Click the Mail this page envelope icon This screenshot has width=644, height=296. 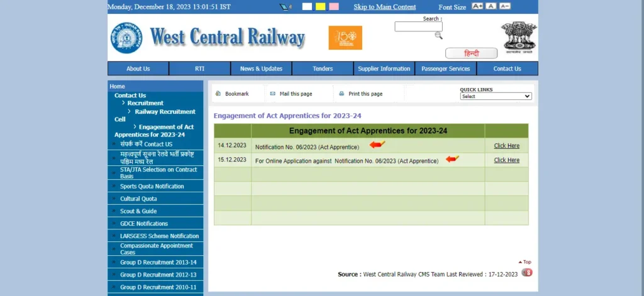[x=273, y=94]
